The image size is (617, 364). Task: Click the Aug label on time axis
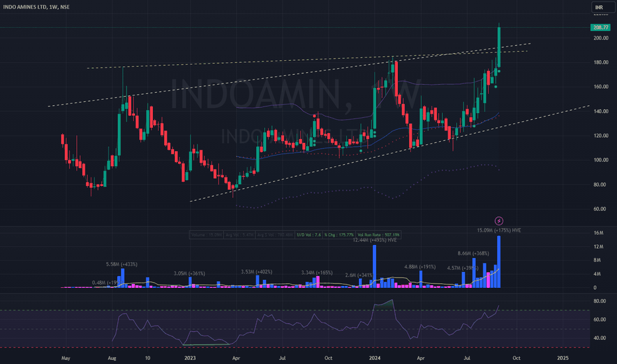pos(112,358)
